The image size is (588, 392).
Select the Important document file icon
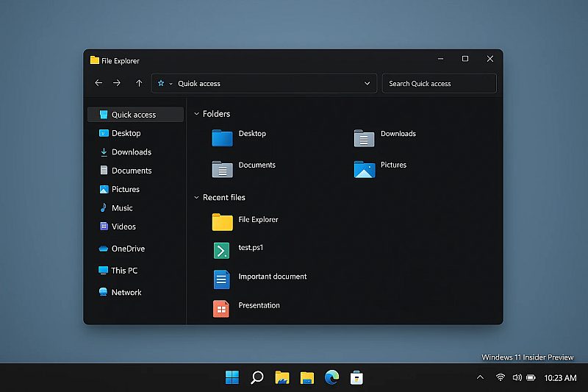point(221,279)
